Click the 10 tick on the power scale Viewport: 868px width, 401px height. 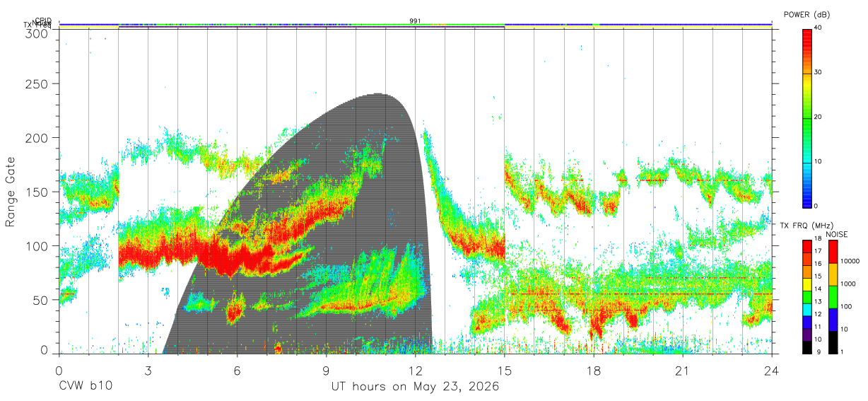tap(819, 161)
